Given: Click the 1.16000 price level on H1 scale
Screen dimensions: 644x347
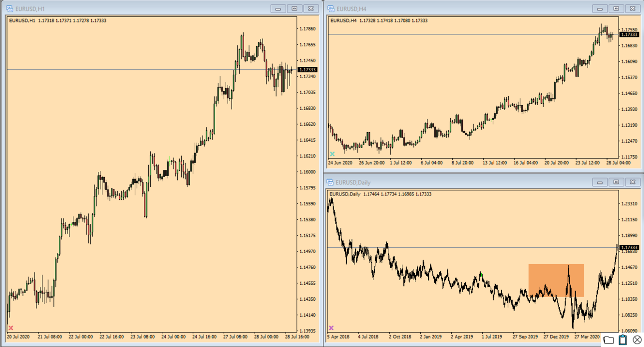Looking at the screenshot, I should [308, 172].
